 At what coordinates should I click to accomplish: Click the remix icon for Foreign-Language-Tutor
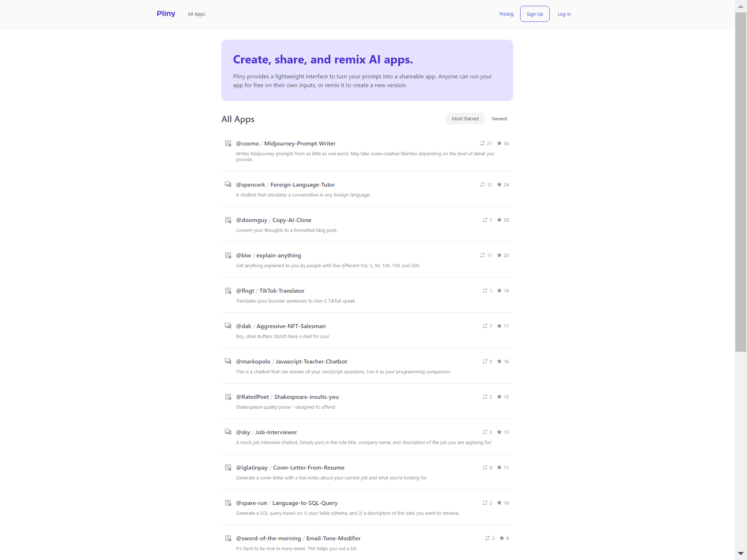tap(483, 184)
